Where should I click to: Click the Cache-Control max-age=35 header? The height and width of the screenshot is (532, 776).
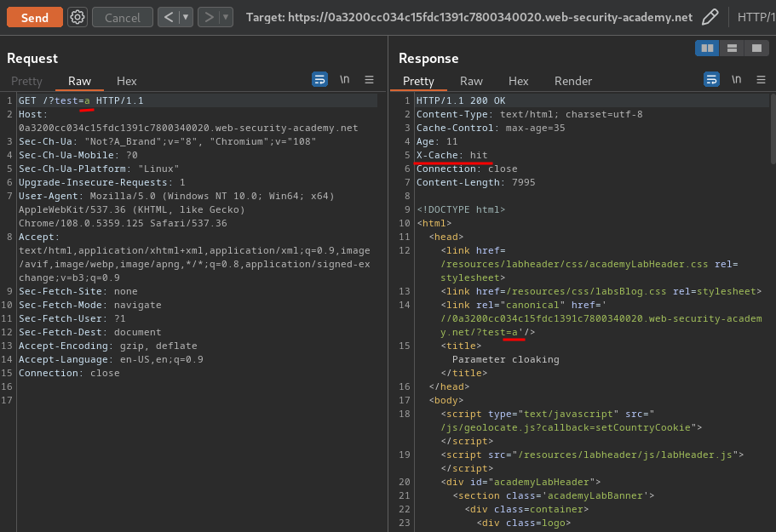(x=491, y=128)
